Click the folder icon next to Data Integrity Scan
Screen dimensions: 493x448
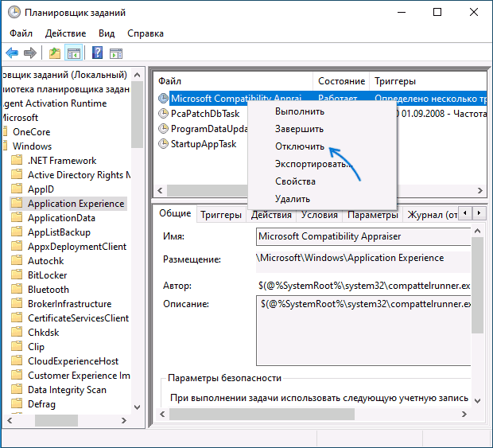click(17, 389)
